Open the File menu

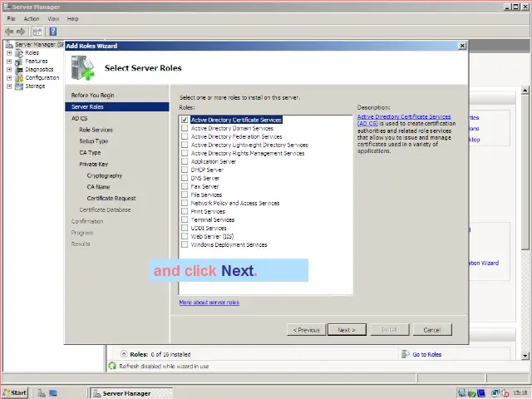pyautogui.click(x=11, y=18)
